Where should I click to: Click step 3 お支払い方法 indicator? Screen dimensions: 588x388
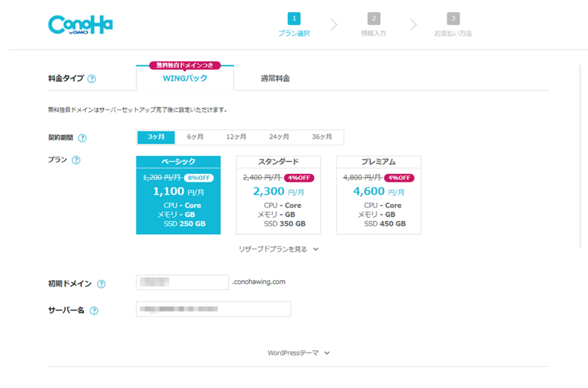453,25
